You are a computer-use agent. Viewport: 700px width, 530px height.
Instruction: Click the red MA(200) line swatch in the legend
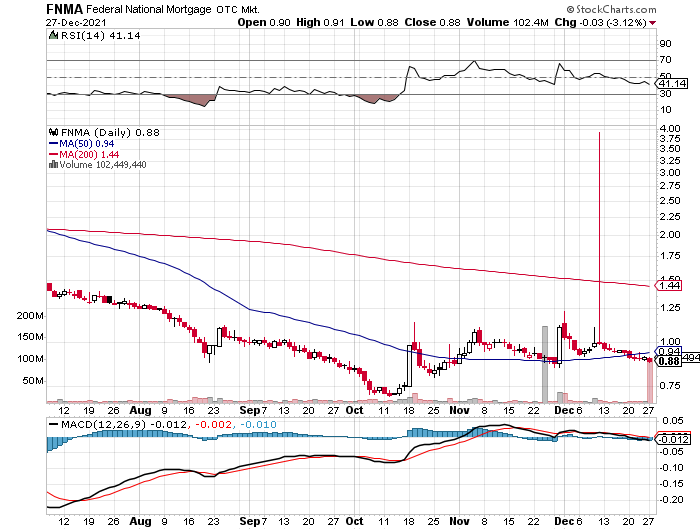click(x=53, y=154)
